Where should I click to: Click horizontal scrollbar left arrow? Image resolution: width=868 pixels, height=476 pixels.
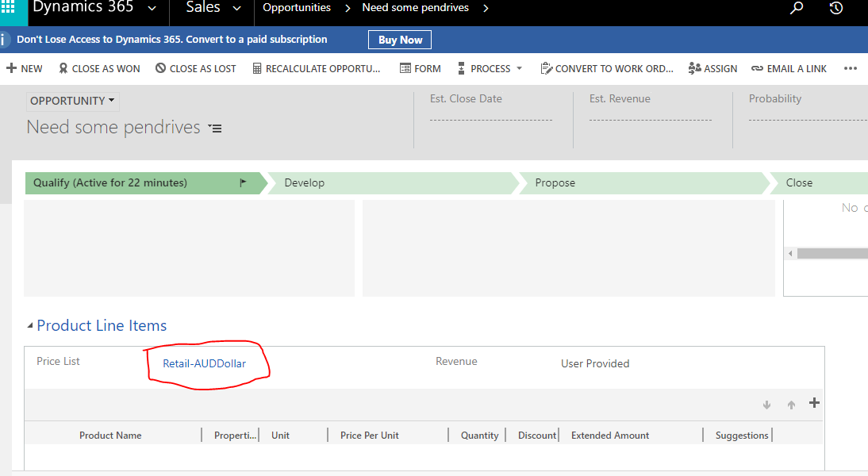(x=790, y=254)
